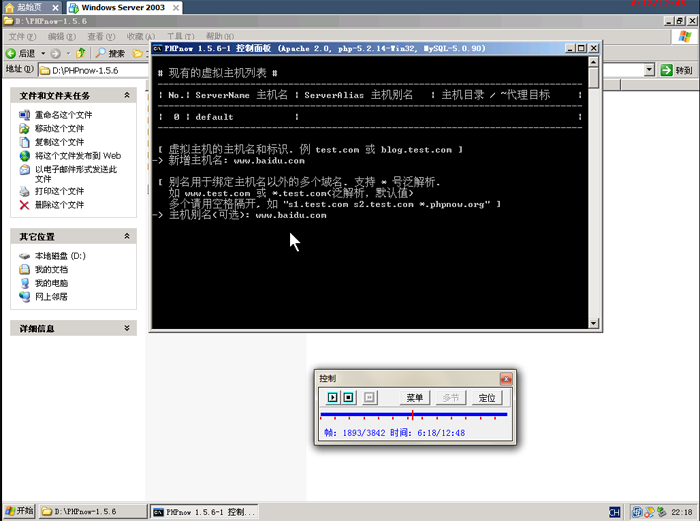Click the My Computer icon
The height and width of the screenshot is (521, 700).
(24, 283)
